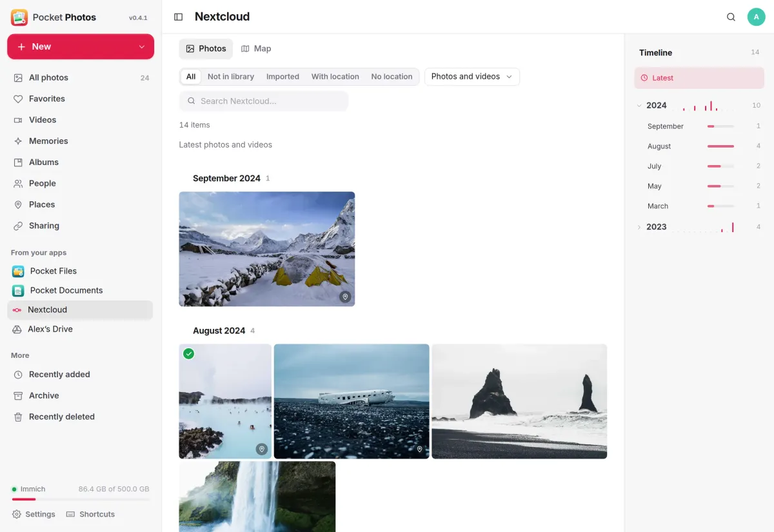Switch to the Photos tab
Viewport: 774px width, 532px height.
206,49
